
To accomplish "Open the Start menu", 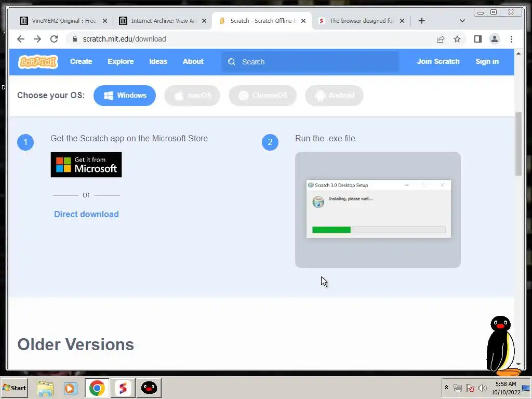I will coord(14,388).
